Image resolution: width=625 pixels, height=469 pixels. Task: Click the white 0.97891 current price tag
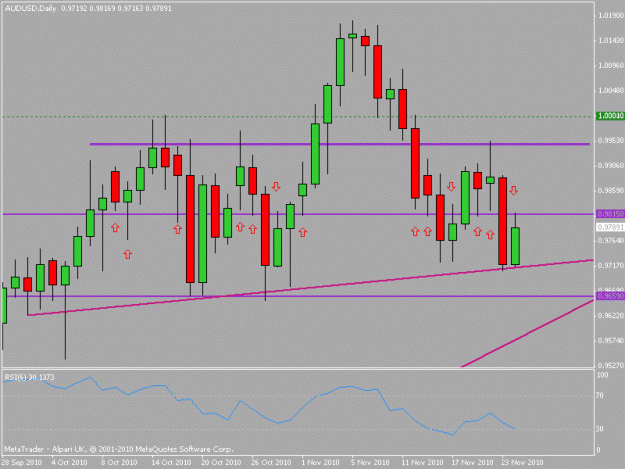[x=610, y=227]
